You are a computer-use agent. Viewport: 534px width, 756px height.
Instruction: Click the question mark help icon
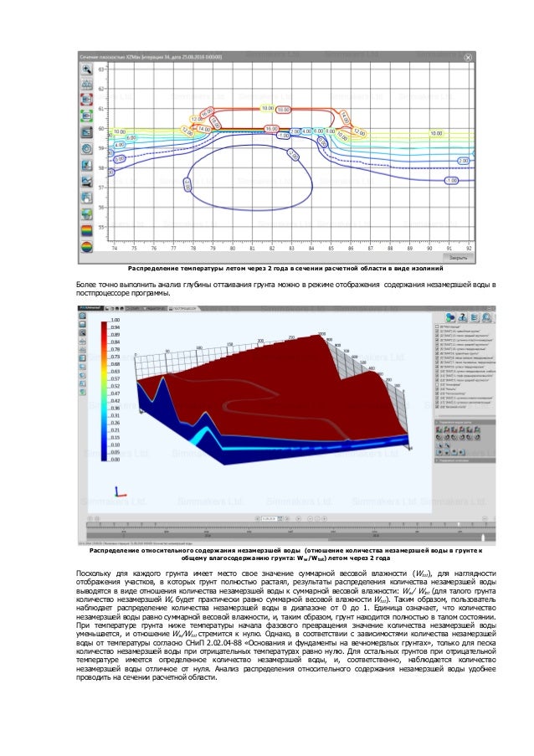pos(462,317)
